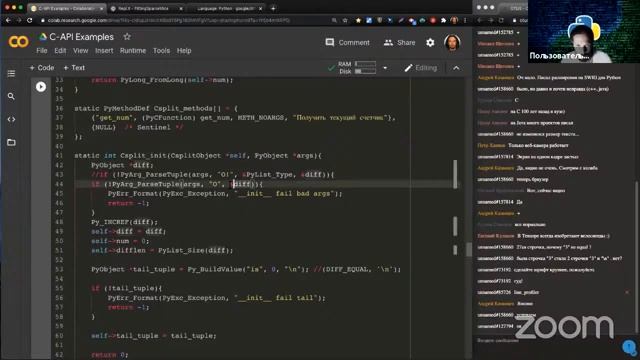Click the address bar search icon
The height and width of the screenshot is (360, 640).
click(334, 20)
